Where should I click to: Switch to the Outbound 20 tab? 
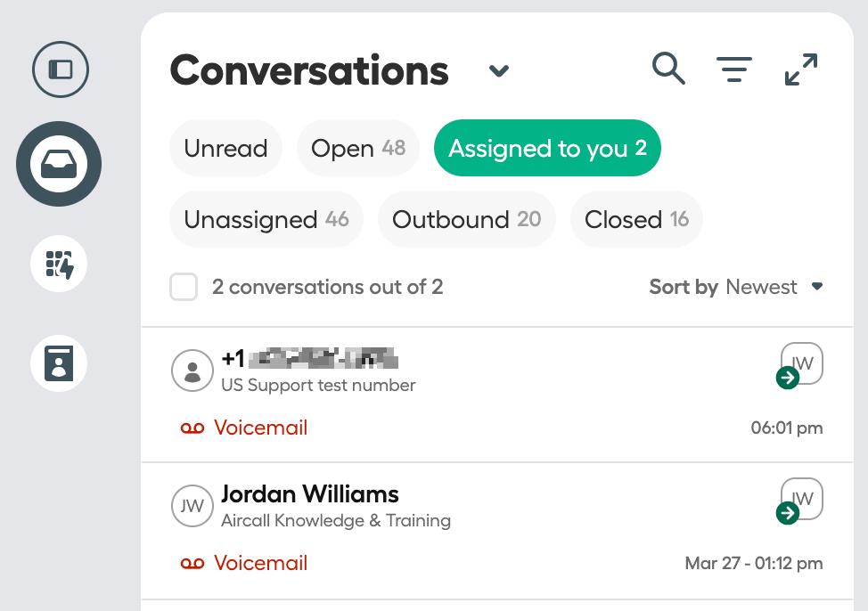click(x=467, y=220)
